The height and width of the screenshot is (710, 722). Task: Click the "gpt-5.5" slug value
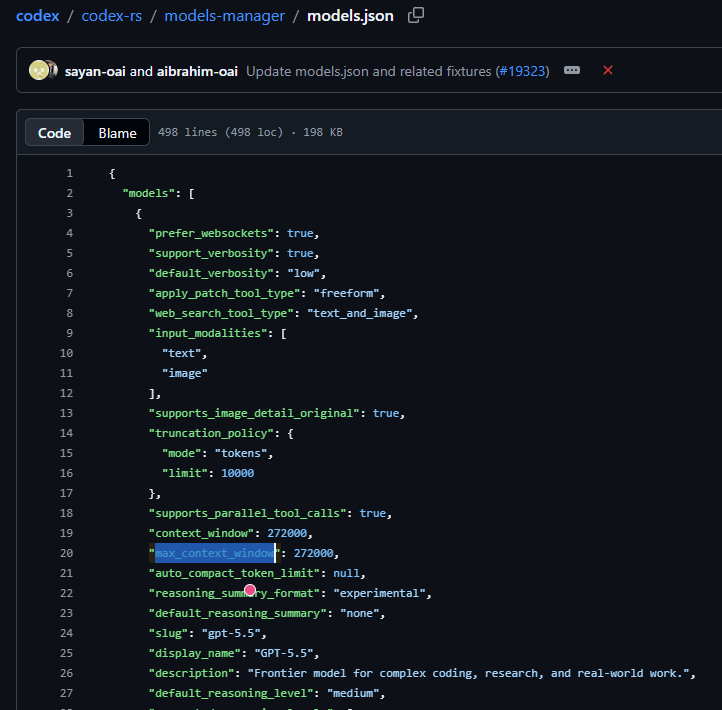point(231,633)
